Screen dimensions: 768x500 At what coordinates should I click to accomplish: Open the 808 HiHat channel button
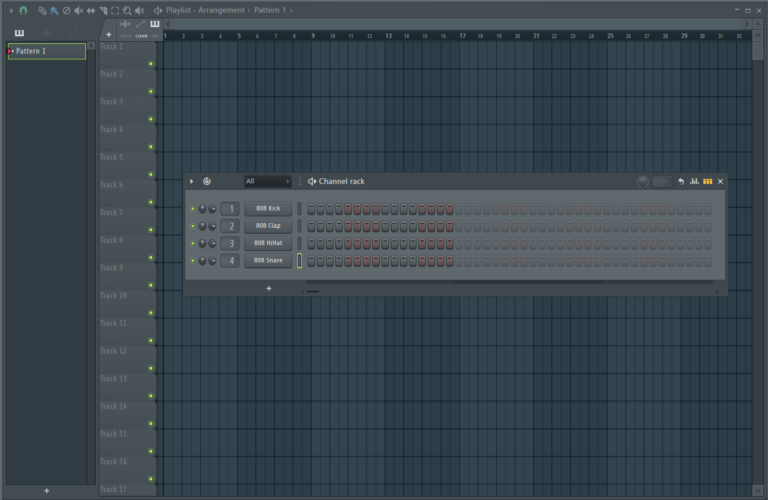(268, 243)
